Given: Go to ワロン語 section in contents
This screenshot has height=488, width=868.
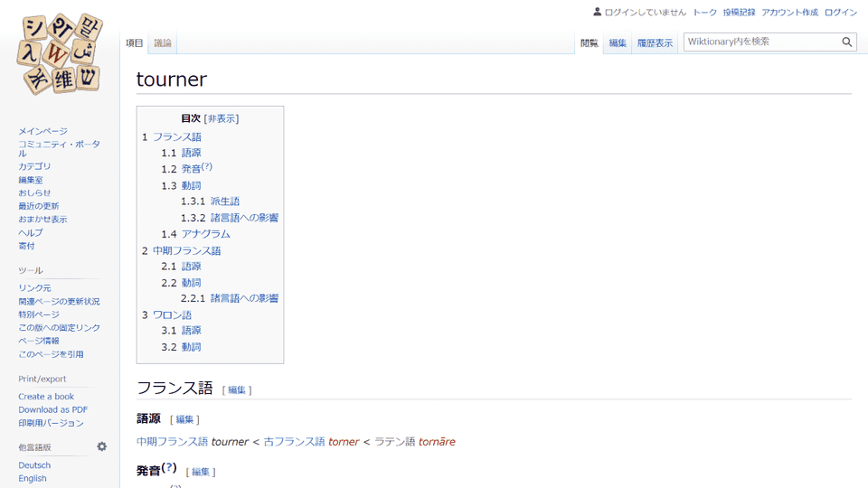Looking at the screenshot, I should [x=172, y=315].
